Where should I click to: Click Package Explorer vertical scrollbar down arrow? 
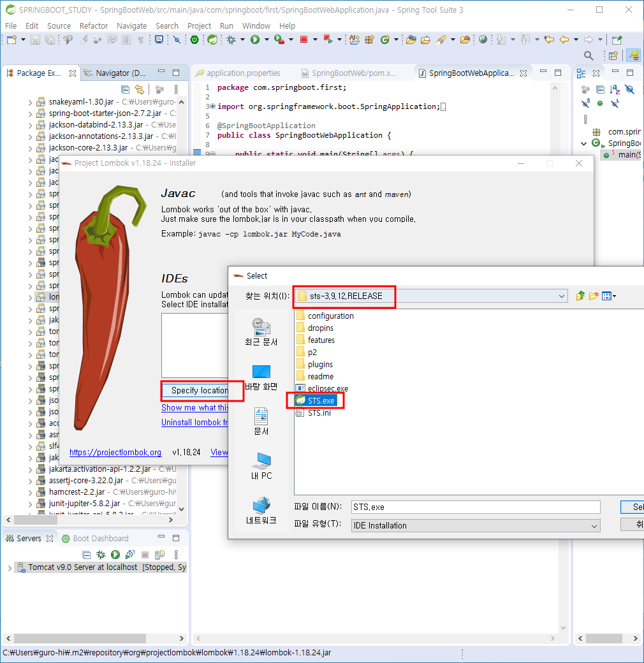181,509
